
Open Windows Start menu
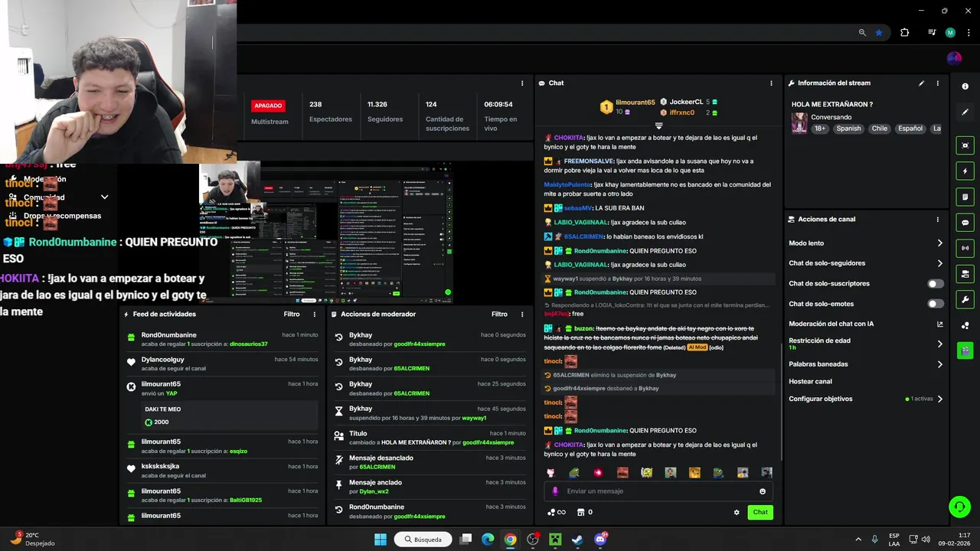381,540
